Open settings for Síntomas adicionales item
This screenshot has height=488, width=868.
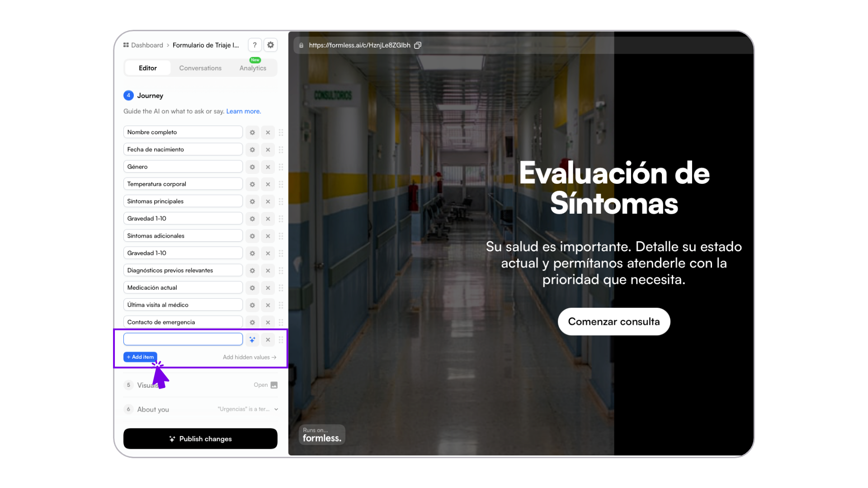[252, 236]
